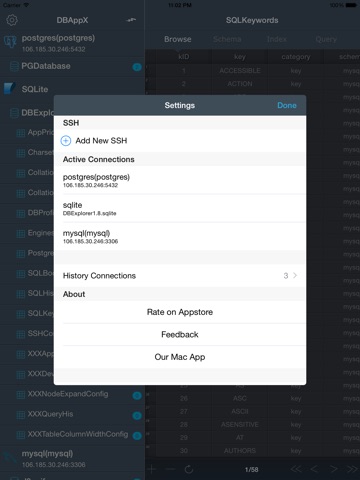This screenshot has height=480, width=360.
Task: Tap blue badge beside XXXQueryHis
Action: (x=137, y=416)
